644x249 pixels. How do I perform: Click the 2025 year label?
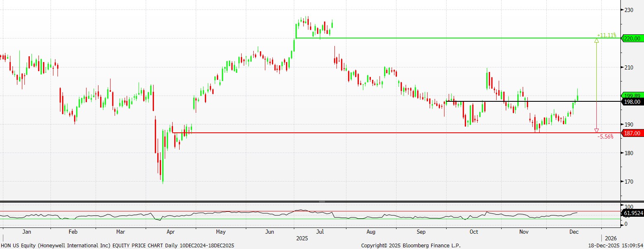pyautogui.click(x=302, y=239)
